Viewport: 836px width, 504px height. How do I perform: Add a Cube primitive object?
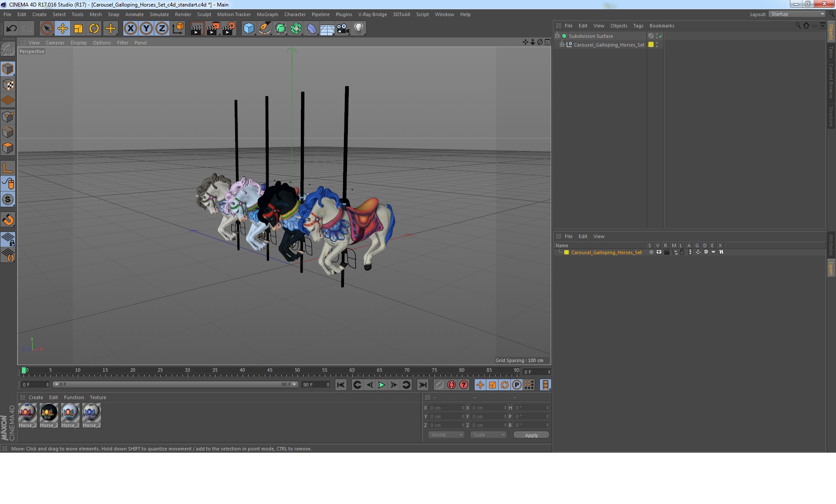pos(248,29)
